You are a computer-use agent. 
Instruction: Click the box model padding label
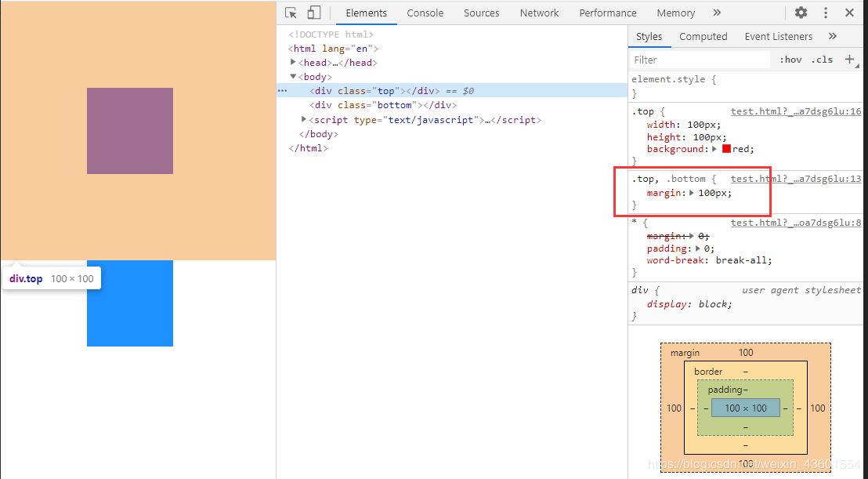tap(725, 390)
